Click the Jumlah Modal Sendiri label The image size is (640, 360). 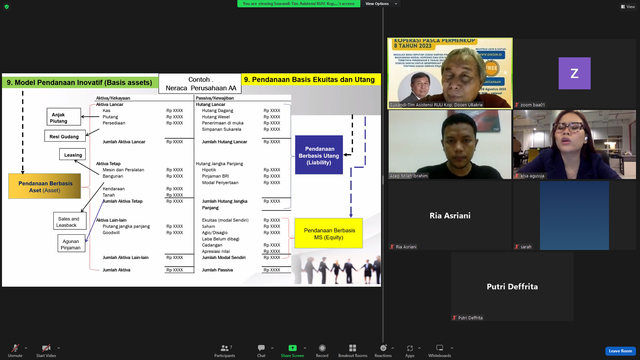(224, 258)
